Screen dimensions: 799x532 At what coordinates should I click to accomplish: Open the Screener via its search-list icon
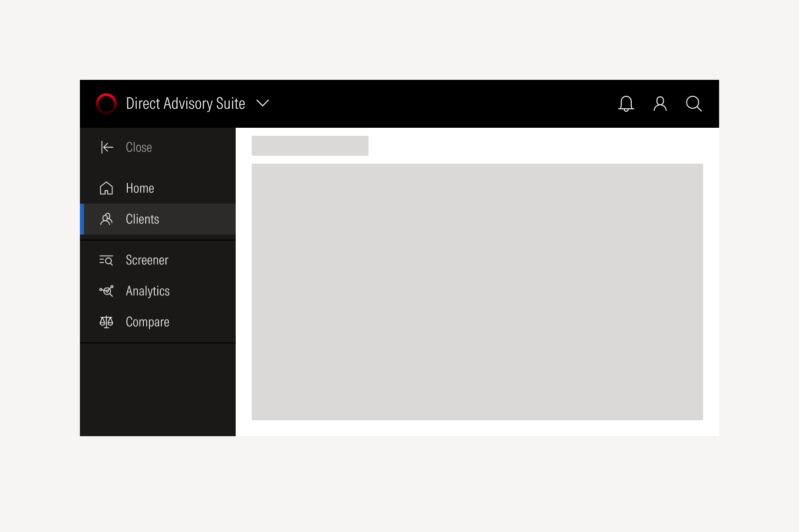pos(106,260)
